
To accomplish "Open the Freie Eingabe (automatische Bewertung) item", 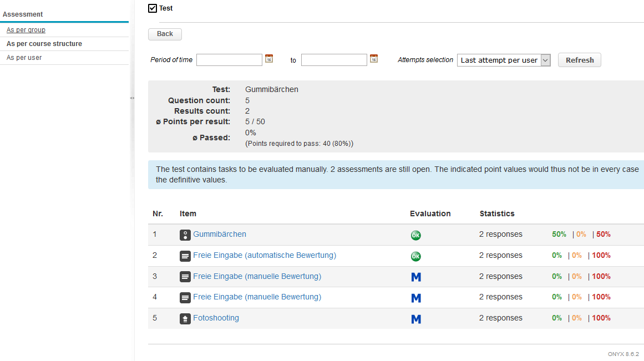I will (265, 256).
